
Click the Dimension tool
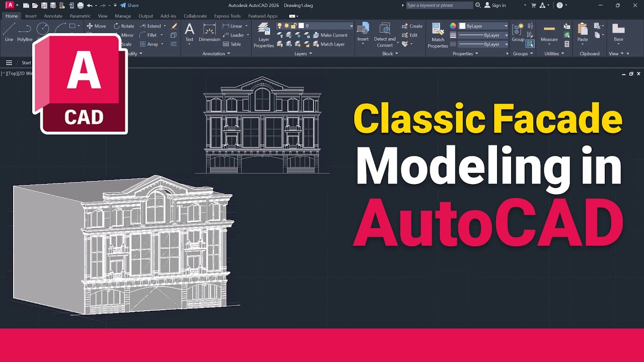tap(209, 32)
